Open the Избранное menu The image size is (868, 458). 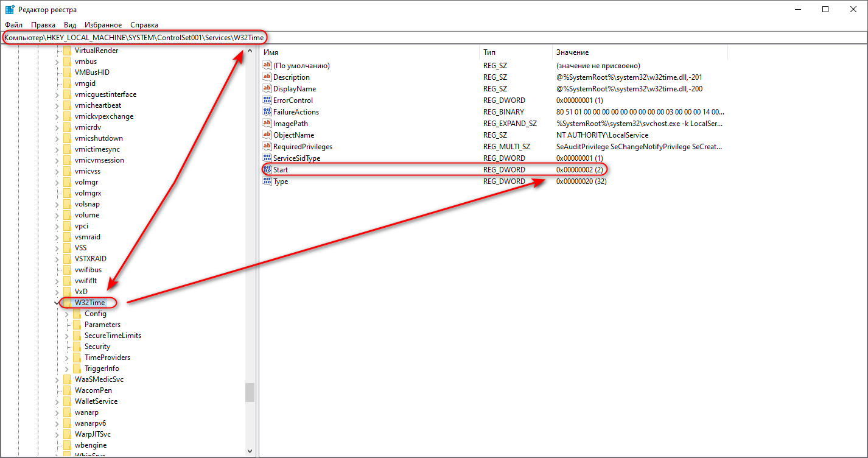[x=103, y=25]
